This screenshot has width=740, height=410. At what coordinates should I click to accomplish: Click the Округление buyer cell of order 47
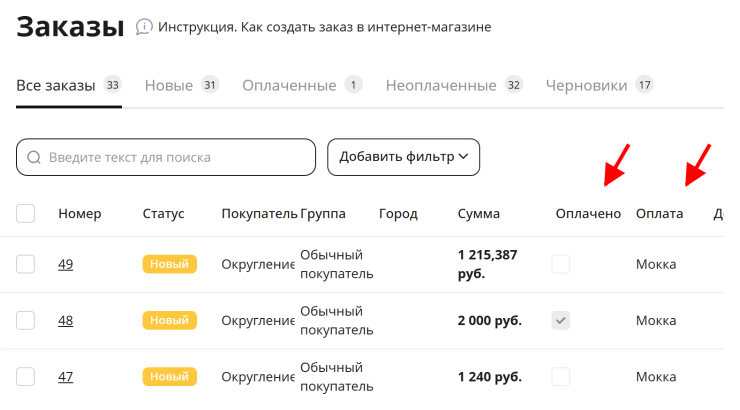tap(258, 377)
